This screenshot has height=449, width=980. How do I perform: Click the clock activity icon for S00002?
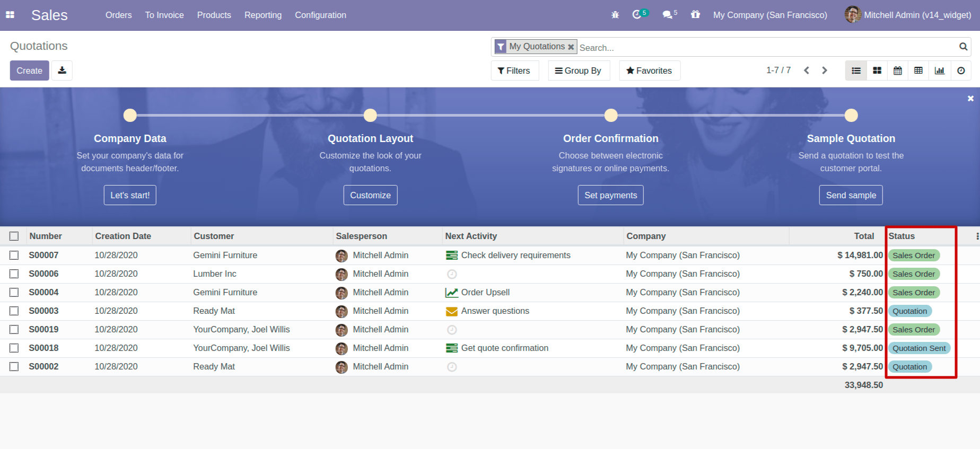click(x=452, y=367)
